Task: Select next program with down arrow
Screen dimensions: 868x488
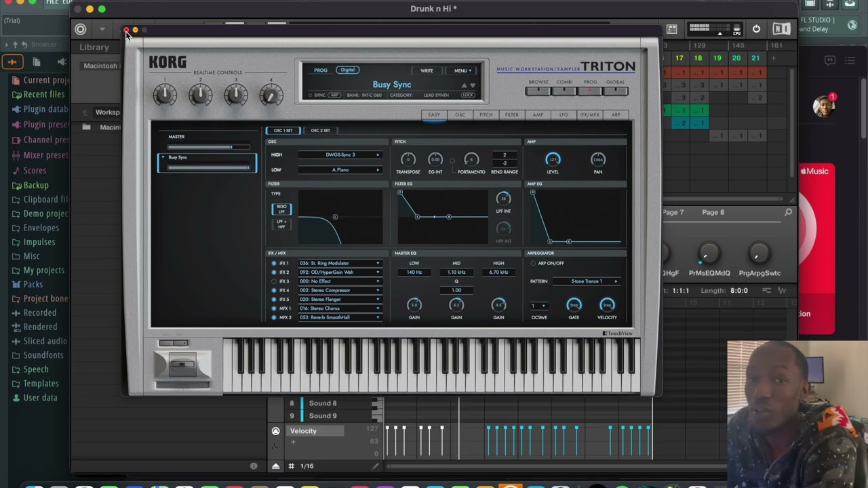Action: [x=473, y=85]
